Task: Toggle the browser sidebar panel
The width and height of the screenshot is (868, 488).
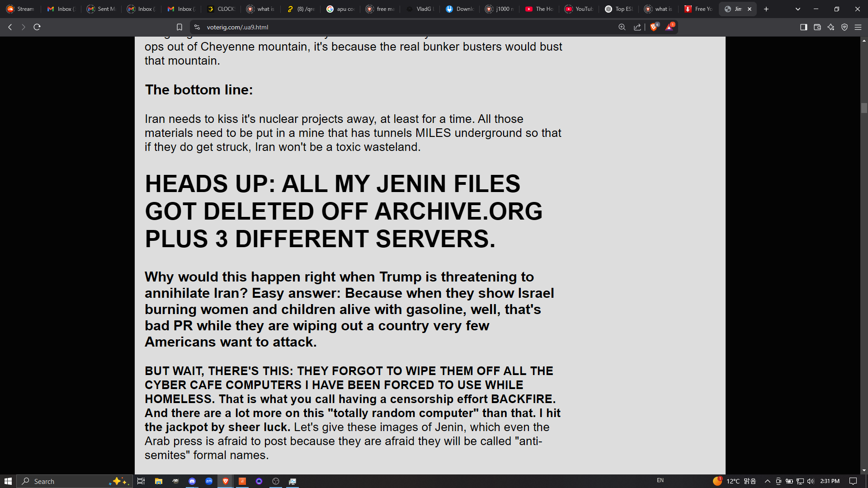Action: (804, 27)
